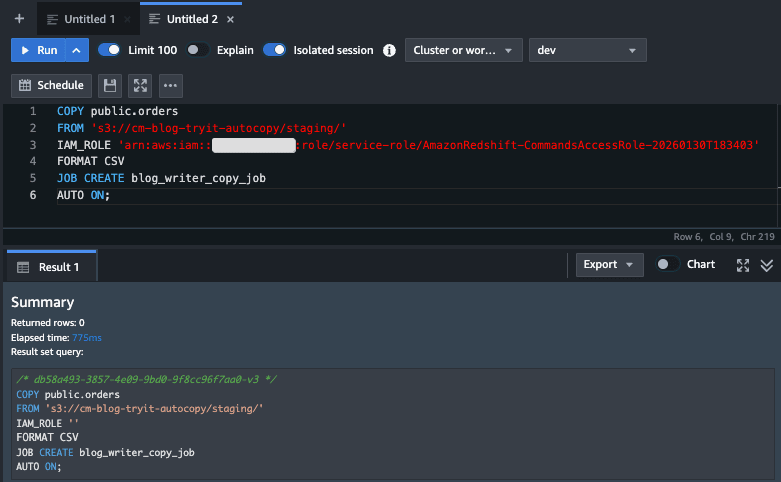The width and height of the screenshot is (781, 482).
Task: Open the Schedule query dialog
Action: [x=51, y=86]
